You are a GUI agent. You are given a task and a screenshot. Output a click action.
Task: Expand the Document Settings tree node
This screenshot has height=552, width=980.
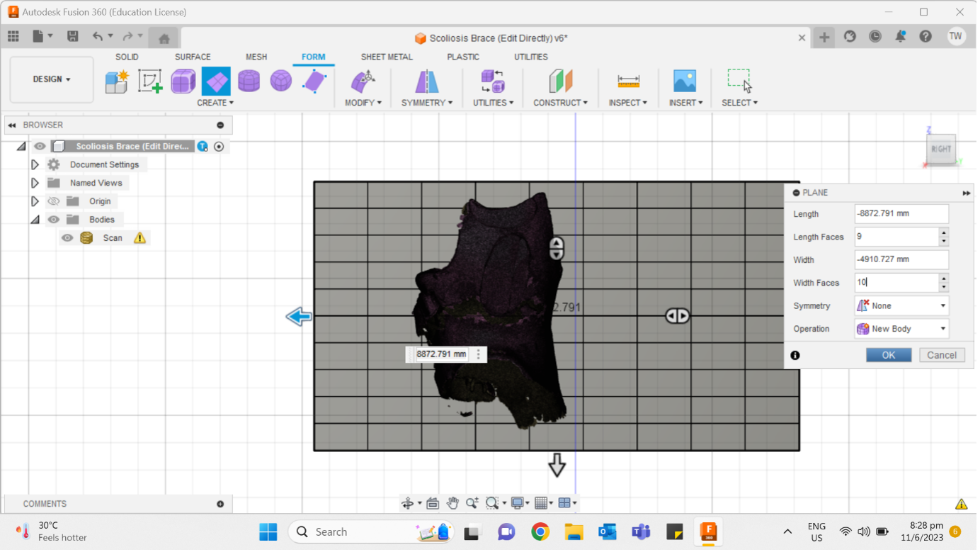click(35, 165)
